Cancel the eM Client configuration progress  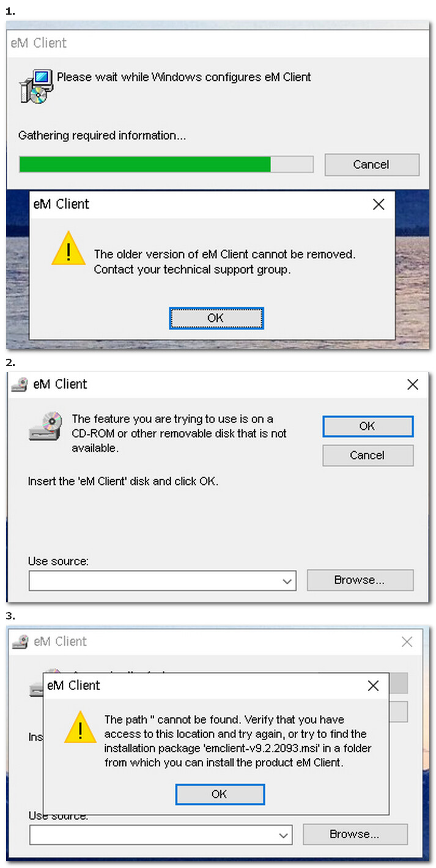click(x=372, y=165)
